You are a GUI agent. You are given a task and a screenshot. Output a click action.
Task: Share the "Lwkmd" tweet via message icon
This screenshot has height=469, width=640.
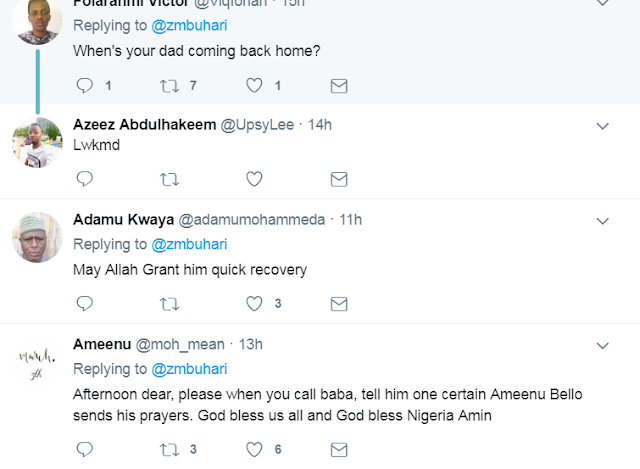339,179
